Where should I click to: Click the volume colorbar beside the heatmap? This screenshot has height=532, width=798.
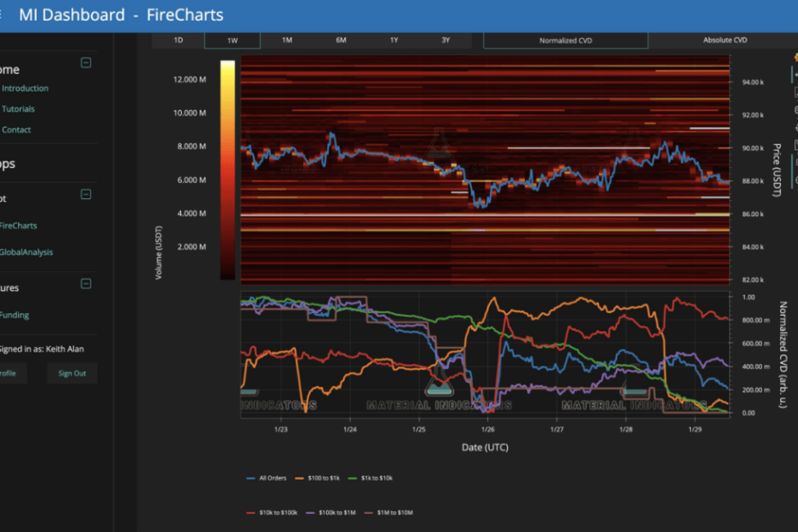227,167
